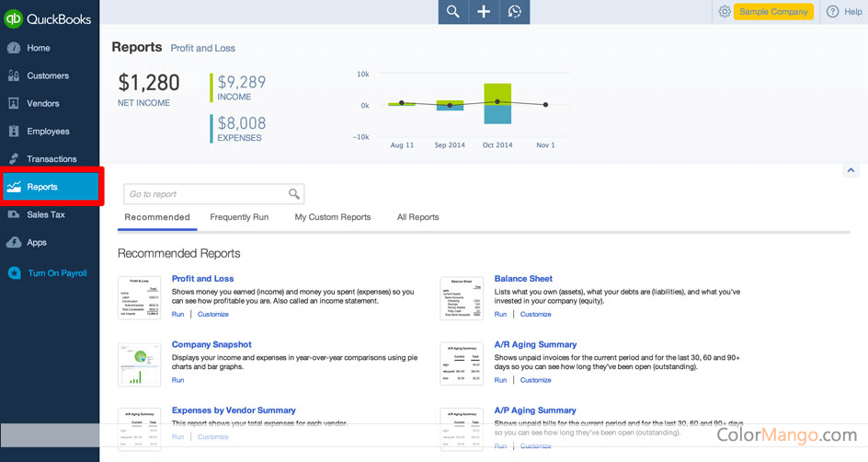The width and height of the screenshot is (868, 462).
Task: Click inside the Go to report search field
Action: 205,194
